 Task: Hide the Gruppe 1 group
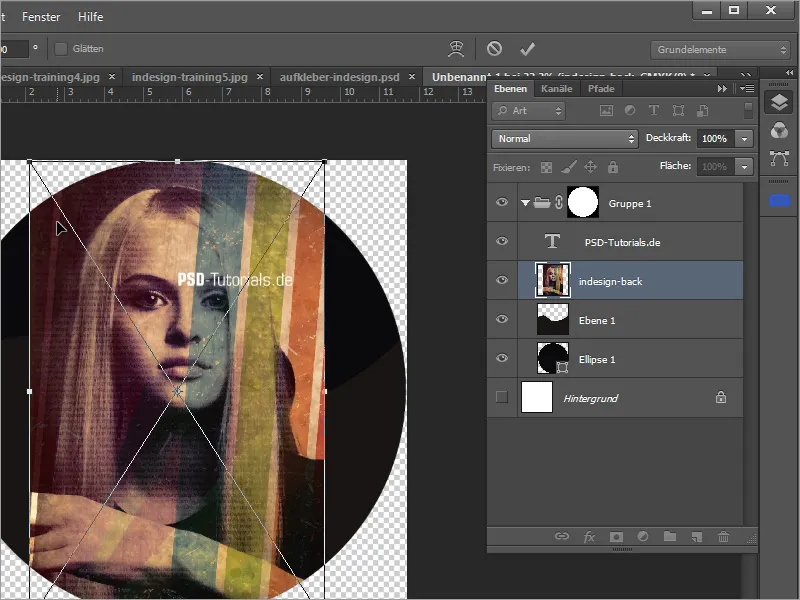(502, 202)
